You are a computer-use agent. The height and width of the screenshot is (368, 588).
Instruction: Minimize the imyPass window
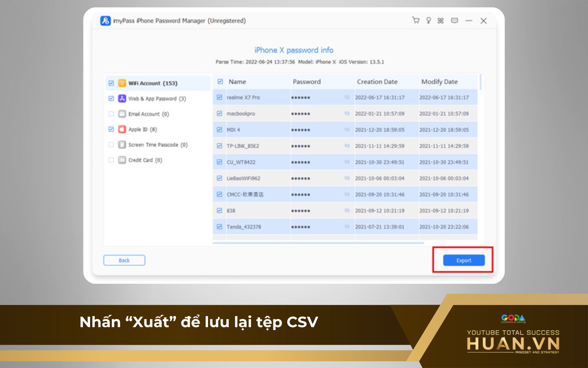click(469, 21)
